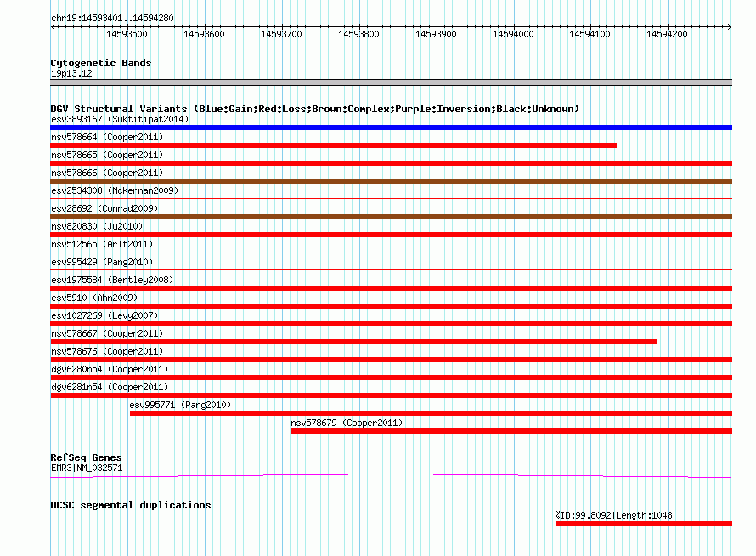Click the UCSC segmental duplications title
756x556 pixels.
(x=131, y=505)
